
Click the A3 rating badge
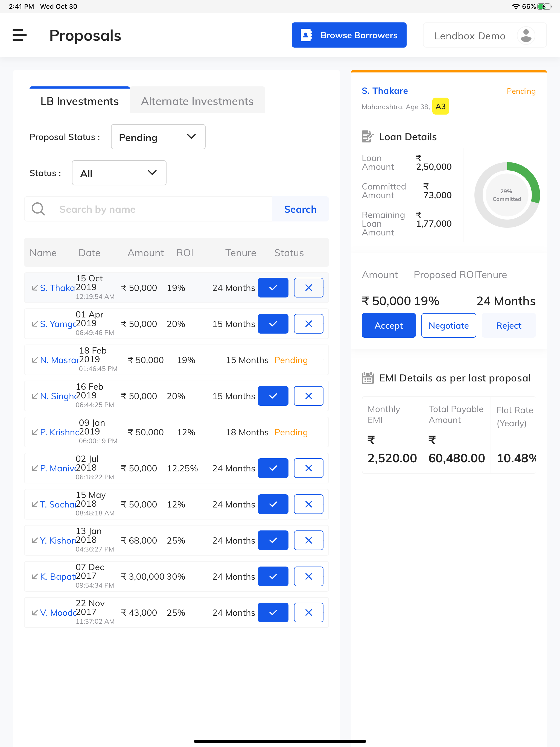[x=441, y=106]
